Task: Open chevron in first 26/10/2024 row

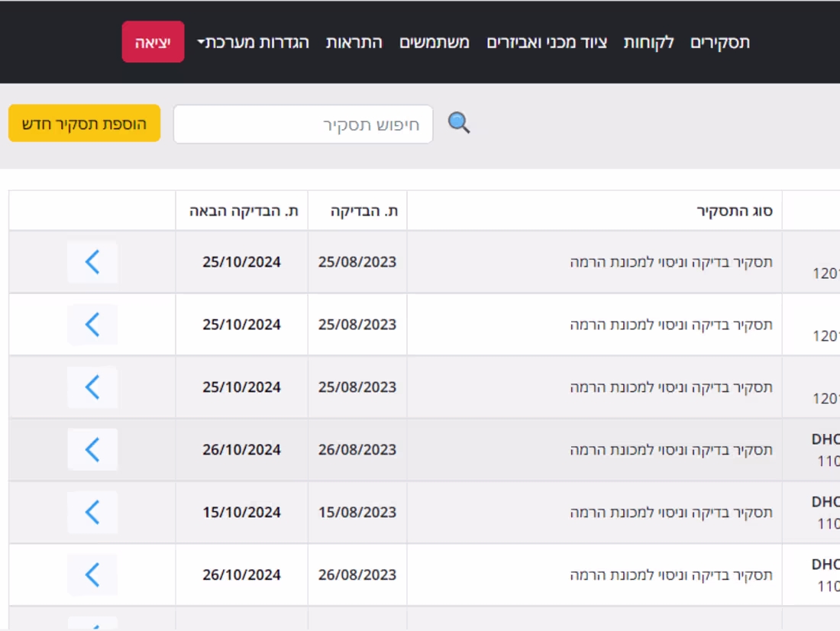Action: 92,450
